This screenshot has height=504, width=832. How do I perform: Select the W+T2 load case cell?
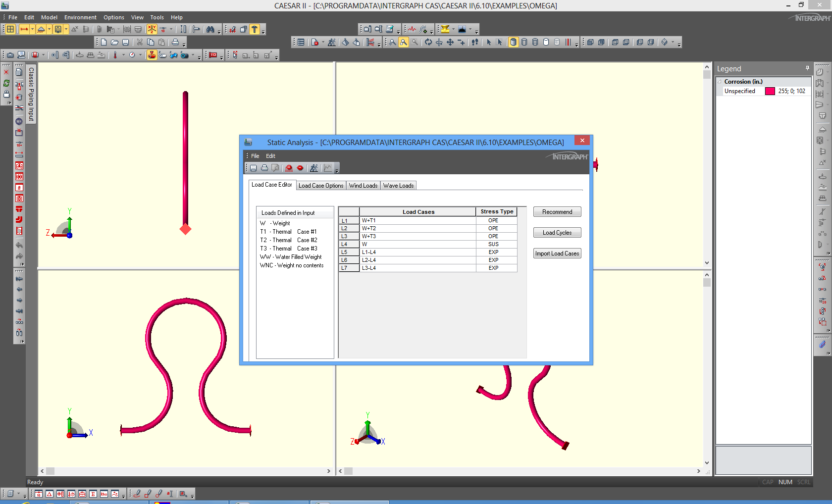click(417, 228)
